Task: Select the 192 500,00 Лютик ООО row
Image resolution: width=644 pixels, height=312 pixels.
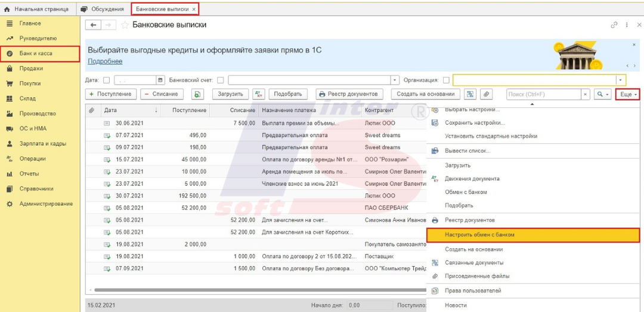Action: (x=256, y=196)
